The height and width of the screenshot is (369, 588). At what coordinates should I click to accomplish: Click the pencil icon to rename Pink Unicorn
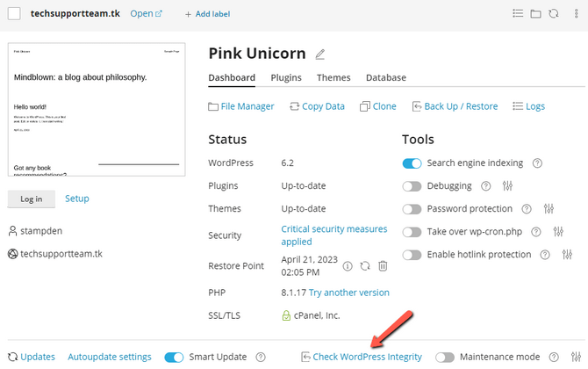pos(320,54)
